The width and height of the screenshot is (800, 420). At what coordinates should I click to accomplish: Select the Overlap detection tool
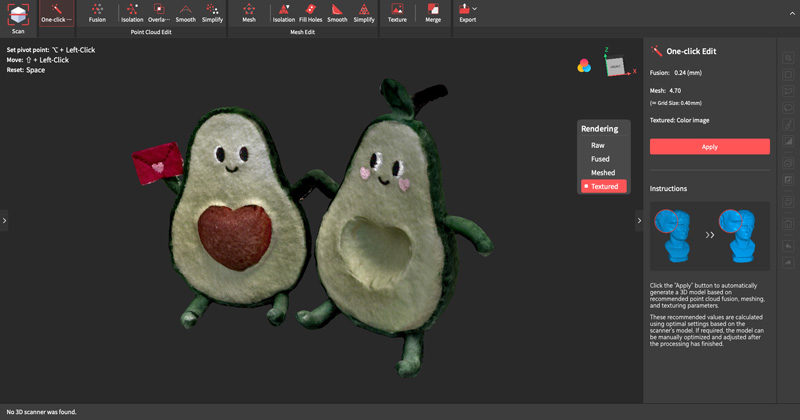point(159,14)
